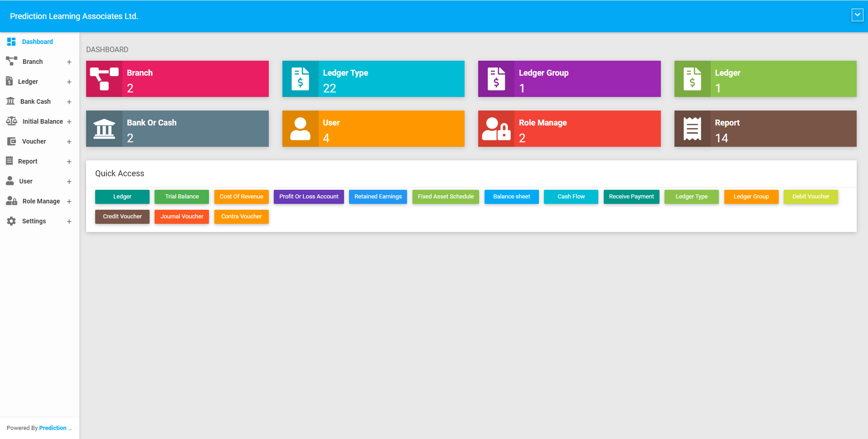Open the Retained Earnings button
Viewport: 868px width, 439px height.
(378, 197)
